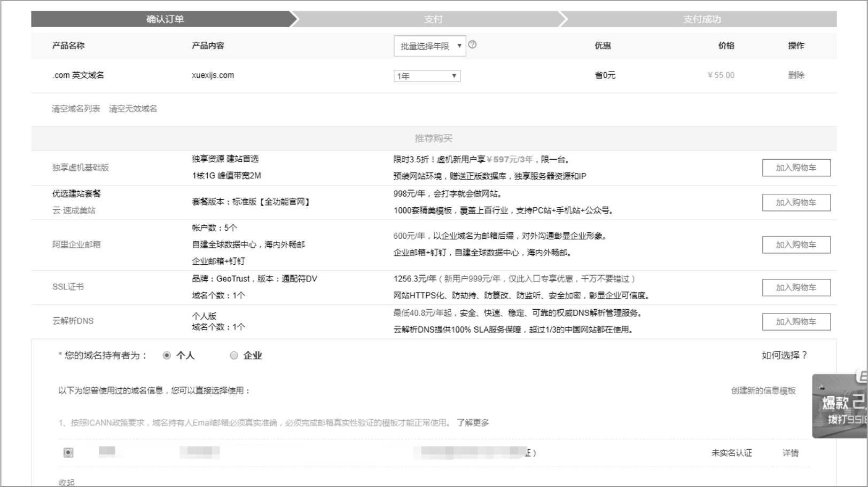Image resolution: width=868 pixels, height=487 pixels.
Task: Click 删除 to remove xuexijs.com
Action: point(795,75)
